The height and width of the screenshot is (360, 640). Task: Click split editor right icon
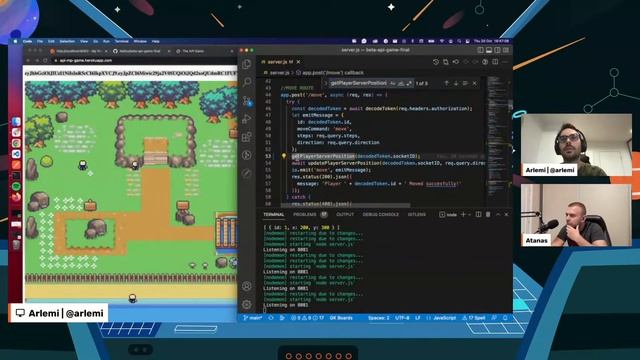coord(495,62)
